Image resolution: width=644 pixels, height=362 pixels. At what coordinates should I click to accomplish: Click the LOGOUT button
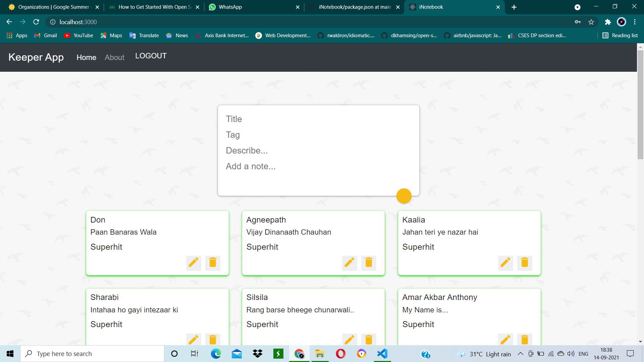tap(151, 56)
